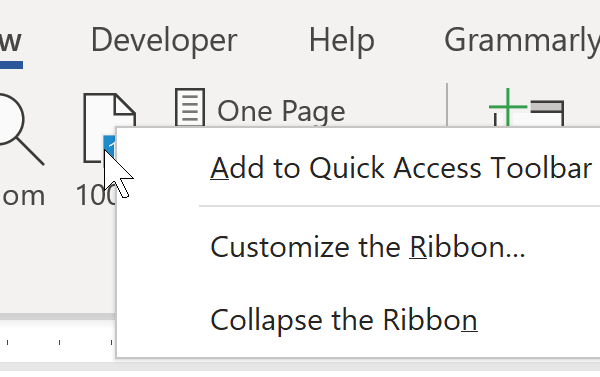Click the One Page text label
Screen dimensions: 600x377
[x=281, y=111]
